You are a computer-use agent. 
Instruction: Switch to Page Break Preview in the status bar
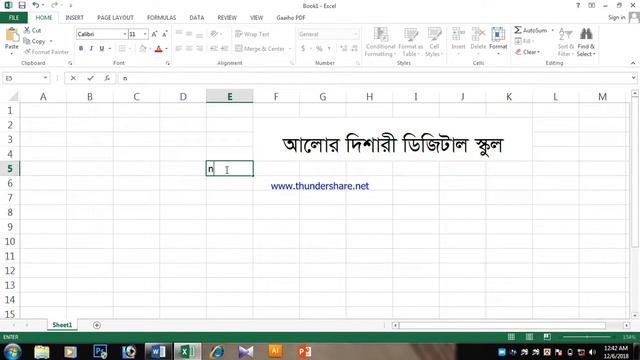coord(547,337)
